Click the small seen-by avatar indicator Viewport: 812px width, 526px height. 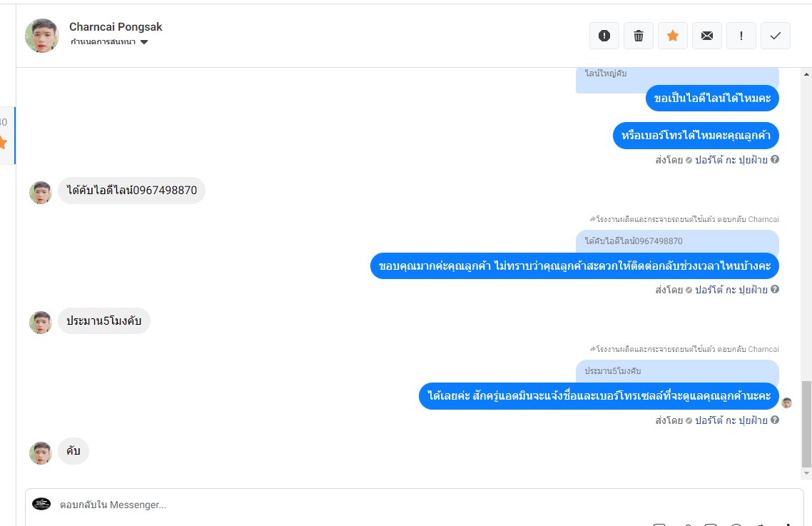[786, 403]
